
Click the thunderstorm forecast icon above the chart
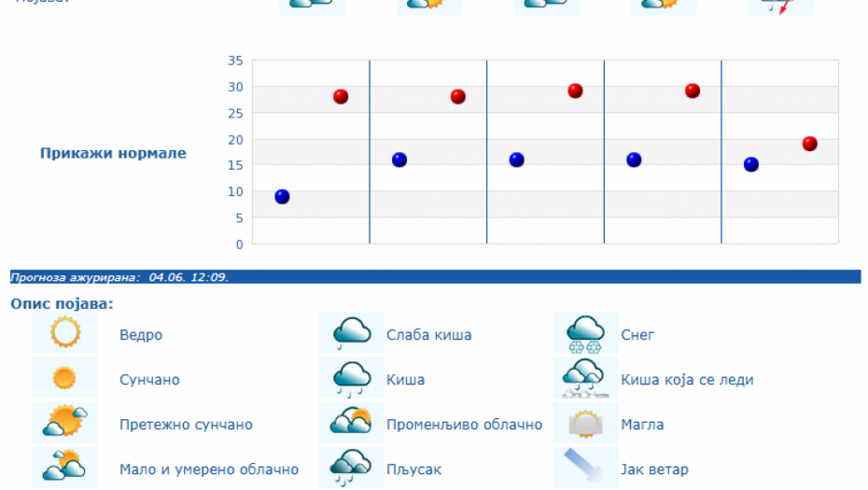pyautogui.click(x=780, y=5)
